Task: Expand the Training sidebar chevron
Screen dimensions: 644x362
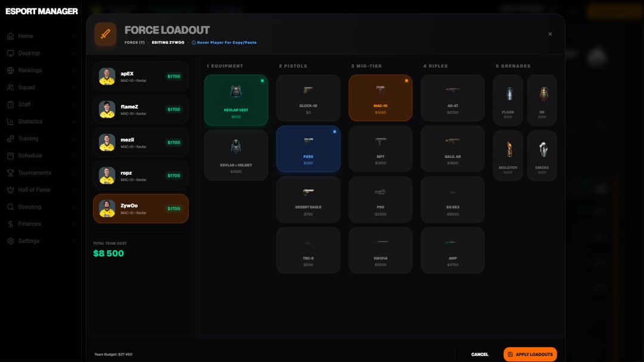Action: [x=73, y=139]
